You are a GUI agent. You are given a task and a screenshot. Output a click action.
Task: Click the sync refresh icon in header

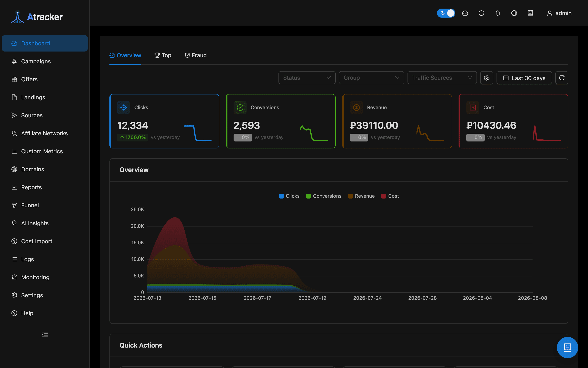pos(481,13)
